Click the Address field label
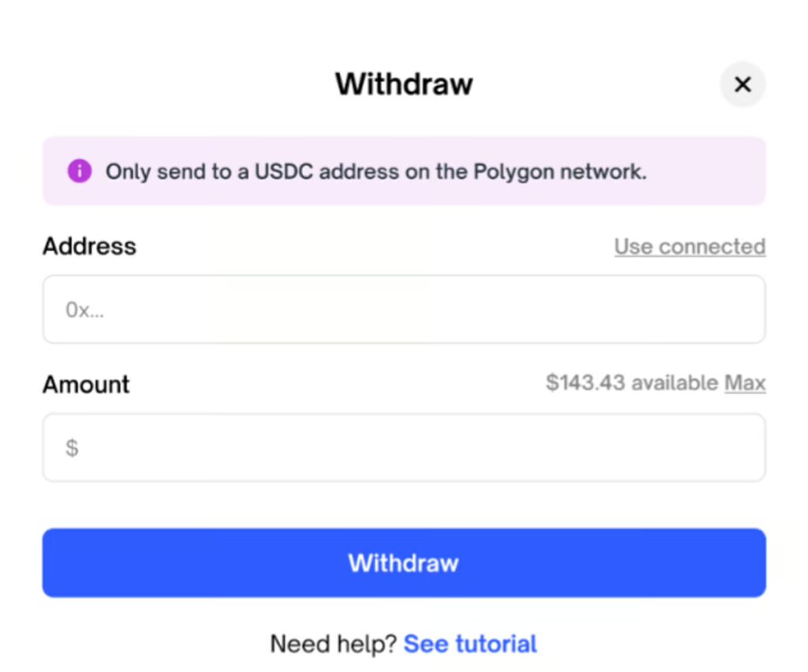Image resolution: width=808 pixels, height=672 pixels. click(x=89, y=247)
